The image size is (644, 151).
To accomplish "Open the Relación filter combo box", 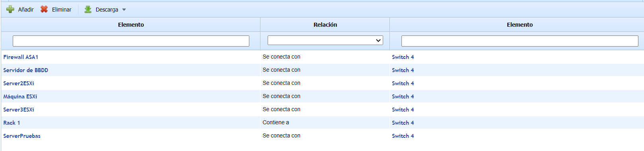I will [325, 40].
